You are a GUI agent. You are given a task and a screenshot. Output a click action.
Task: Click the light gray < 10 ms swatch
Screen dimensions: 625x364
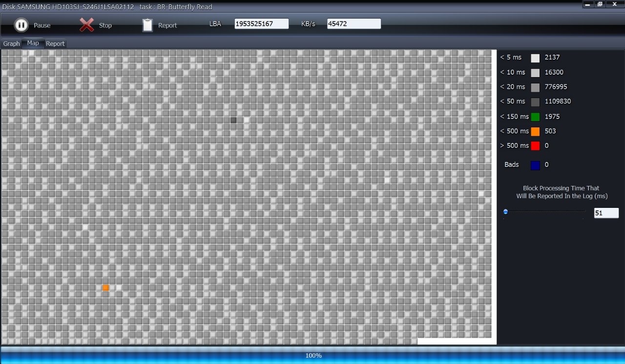click(x=535, y=73)
